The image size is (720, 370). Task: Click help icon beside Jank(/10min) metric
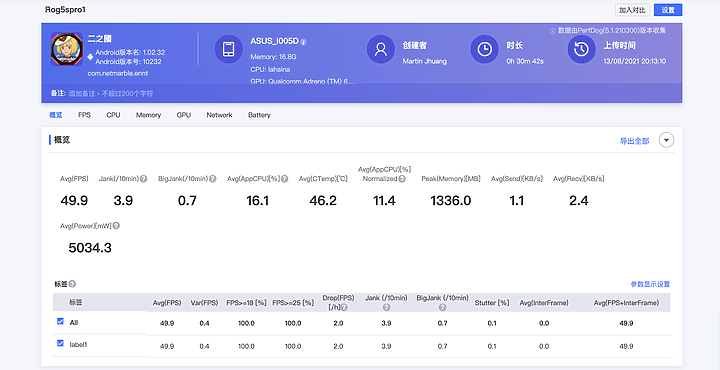[144, 179]
